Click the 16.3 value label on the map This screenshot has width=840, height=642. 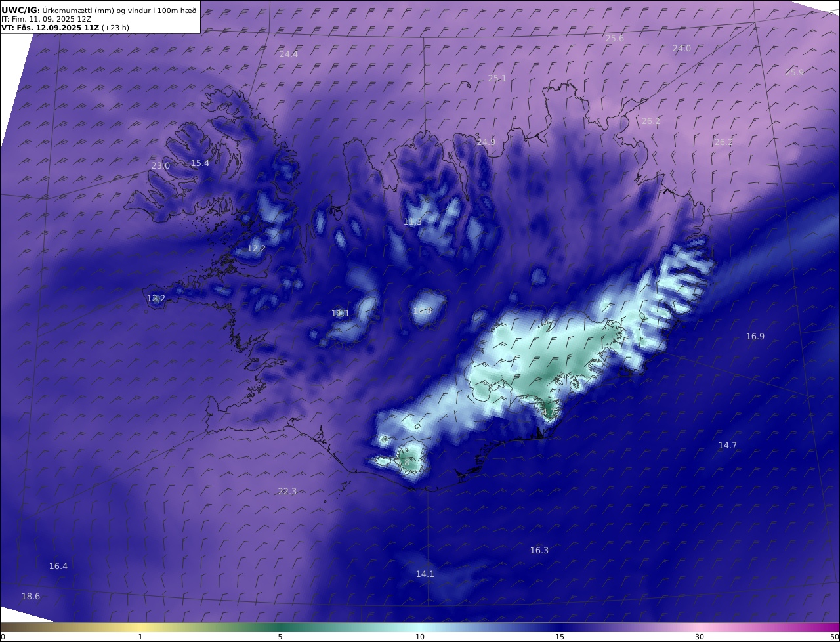pyautogui.click(x=539, y=551)
